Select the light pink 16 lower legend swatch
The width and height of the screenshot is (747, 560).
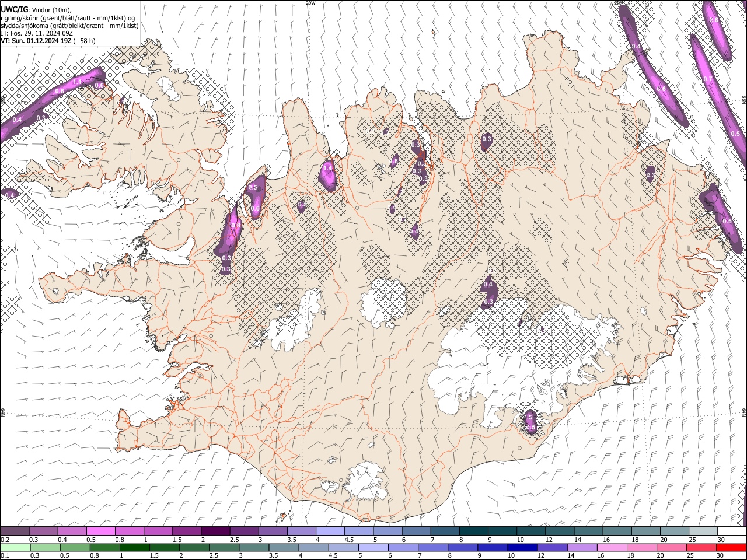[x=612, y=548]
